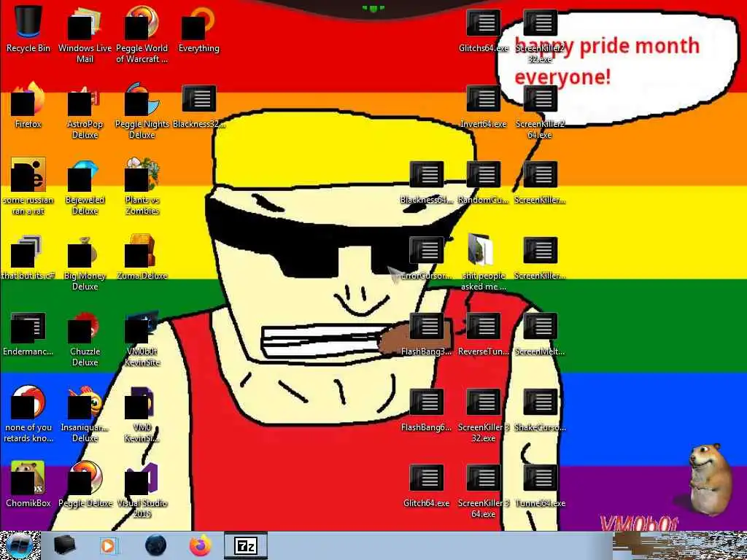Viewport: 747px width, 560px height.
Task: Select the RandomCu... desktop file
Action: 484,182
